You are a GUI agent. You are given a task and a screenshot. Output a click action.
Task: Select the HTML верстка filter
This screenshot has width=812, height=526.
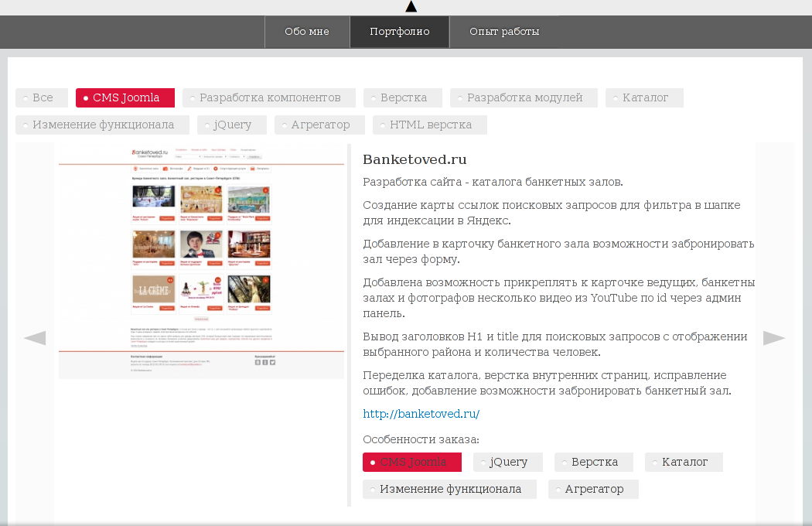[429, 125]
